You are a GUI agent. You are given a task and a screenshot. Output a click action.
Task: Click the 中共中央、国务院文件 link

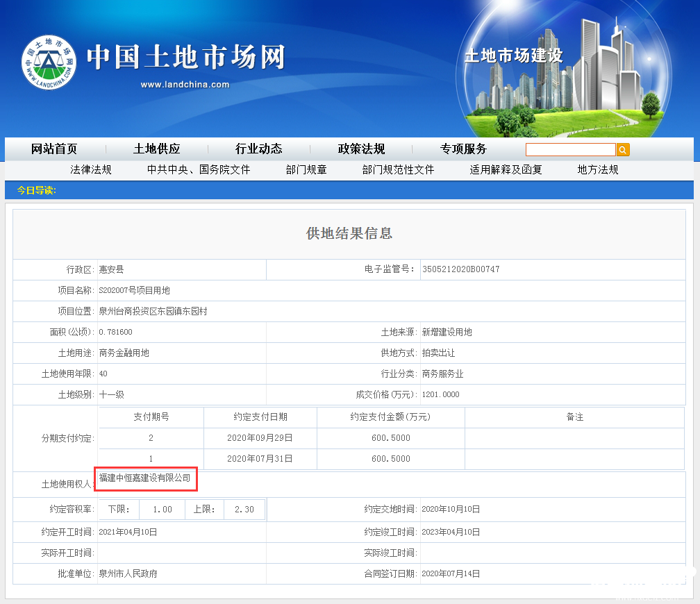click(199, 170)
